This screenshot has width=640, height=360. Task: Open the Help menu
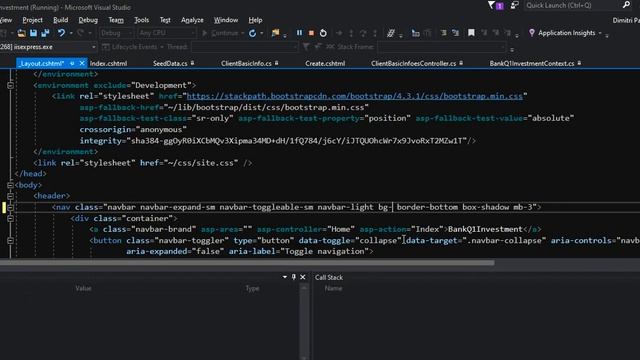coord(255,20)
